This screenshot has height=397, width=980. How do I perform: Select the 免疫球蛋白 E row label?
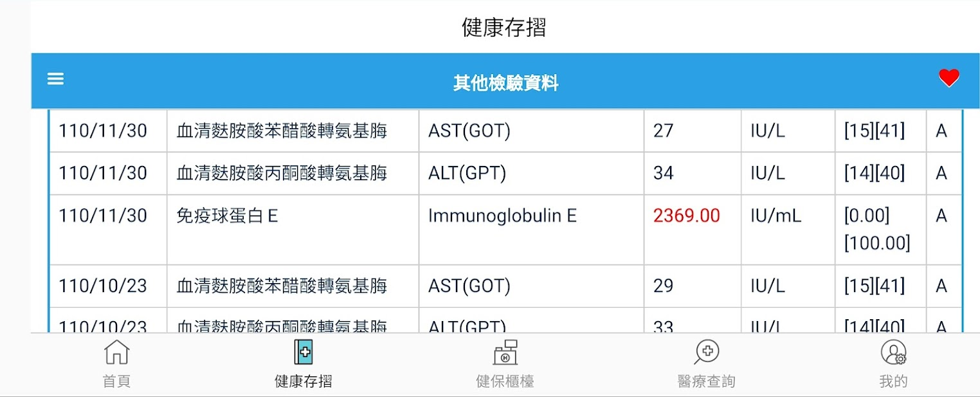pyautogui.click(x=227, y=216)
